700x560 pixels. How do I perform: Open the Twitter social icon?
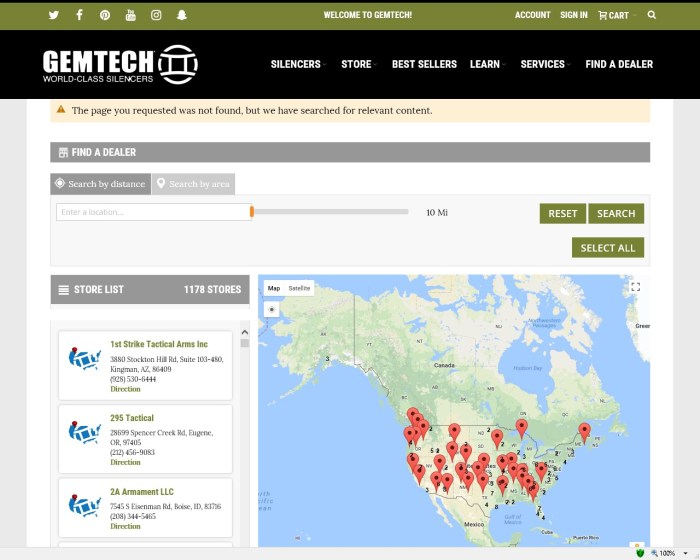pyautogui.click(x=53, y=15)
